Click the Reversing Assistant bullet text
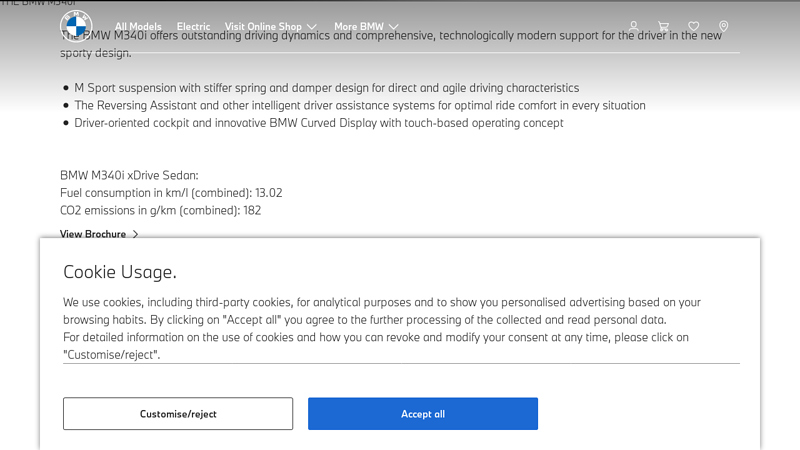The width and height of the screenshot is (800, 450). (359, 105)
